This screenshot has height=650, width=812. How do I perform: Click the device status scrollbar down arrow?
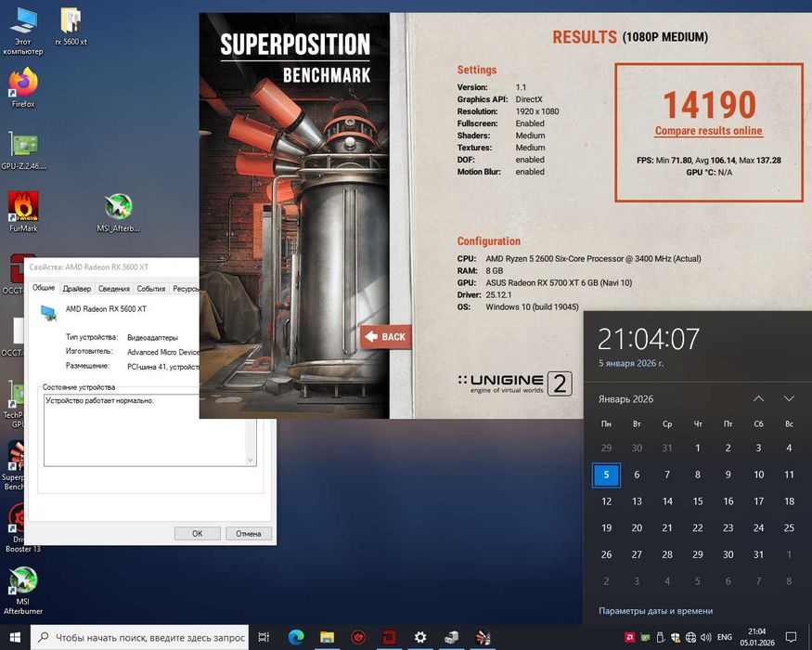click(251, 461)
